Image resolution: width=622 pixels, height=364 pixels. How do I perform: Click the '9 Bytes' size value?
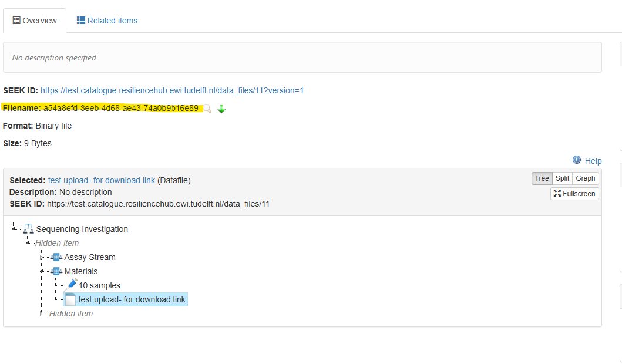[38, 143]
